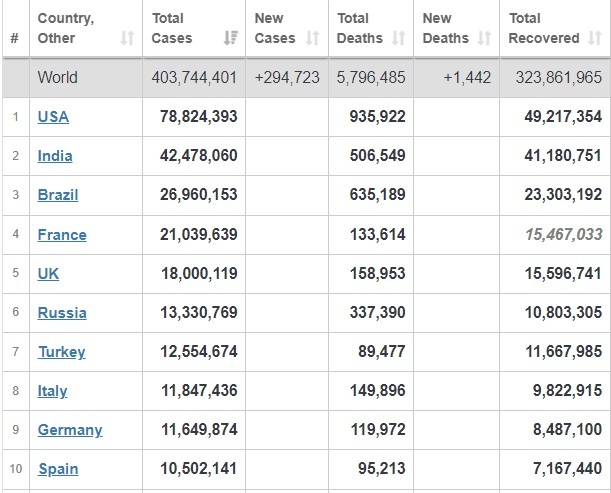The width and height of the screenshot is (611, 493).
Task: Click rank number 10 in Spain row
Action: click(x=16, y=468)
